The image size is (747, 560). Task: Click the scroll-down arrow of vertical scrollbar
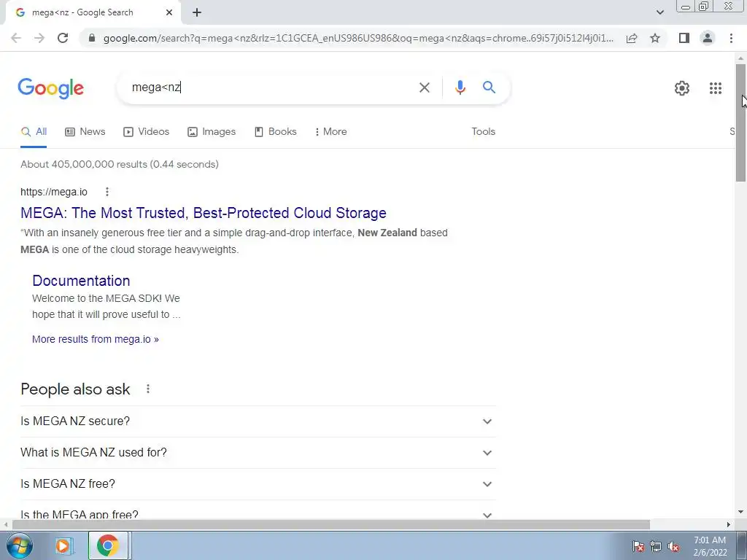click(740, 513)
